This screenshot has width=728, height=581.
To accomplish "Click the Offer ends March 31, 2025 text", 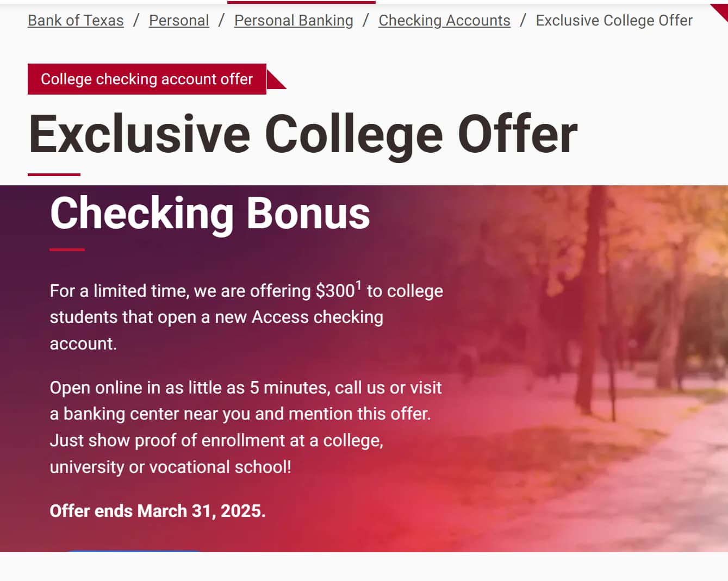I will (158, 511).
